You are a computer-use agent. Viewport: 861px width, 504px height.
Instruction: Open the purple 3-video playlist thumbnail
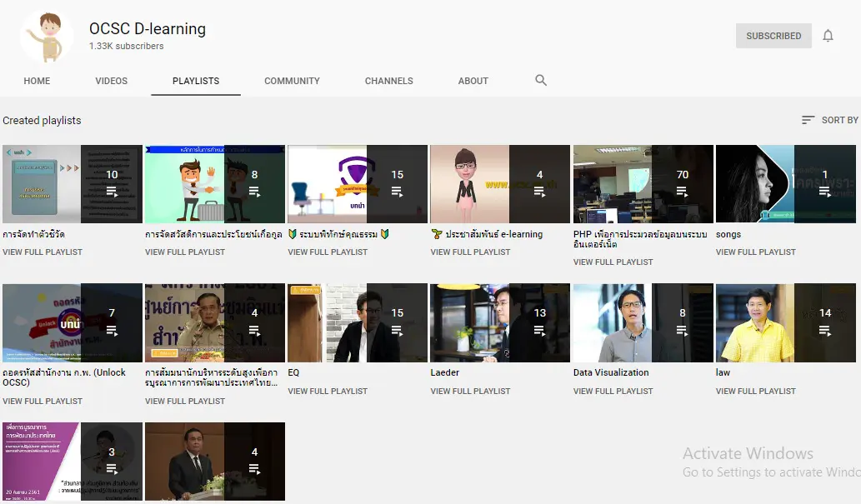pos(73,462)
